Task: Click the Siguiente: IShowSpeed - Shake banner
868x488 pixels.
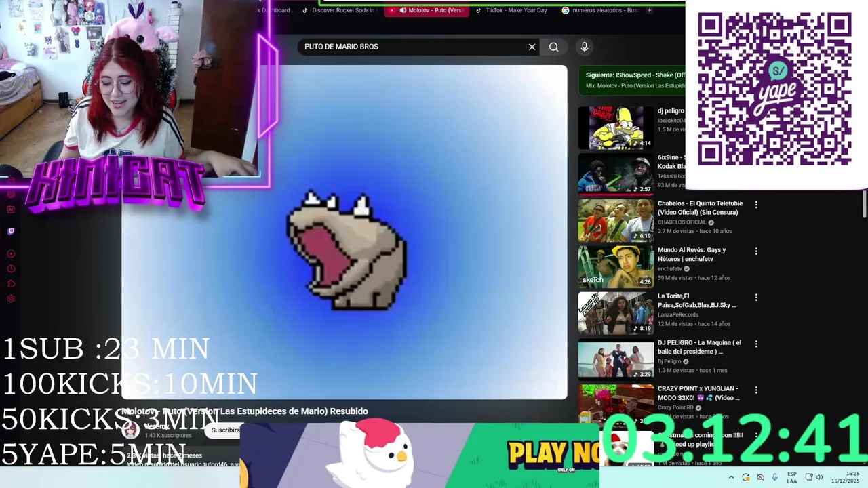Action: (633, 80)
